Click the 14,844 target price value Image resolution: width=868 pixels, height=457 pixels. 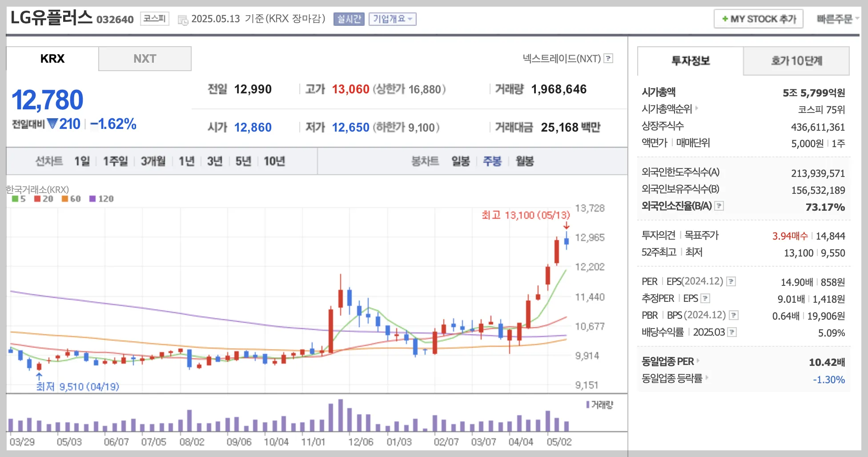[830, 236]
